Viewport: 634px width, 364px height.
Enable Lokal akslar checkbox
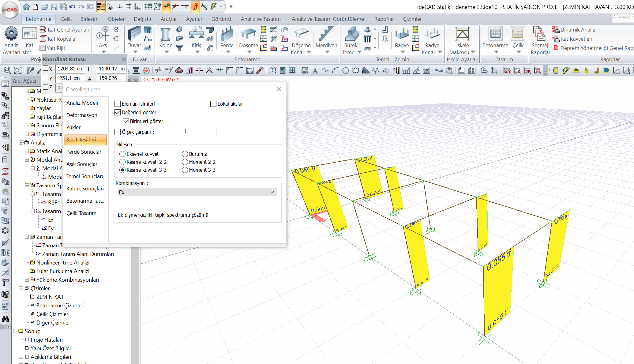213,104
